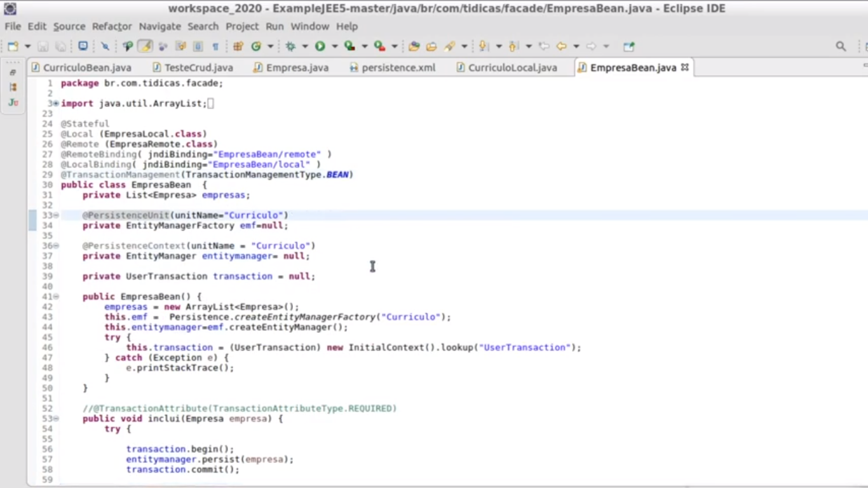Click the Open Task folder icon
Screen dimensions: 868x488
[431, 46]
